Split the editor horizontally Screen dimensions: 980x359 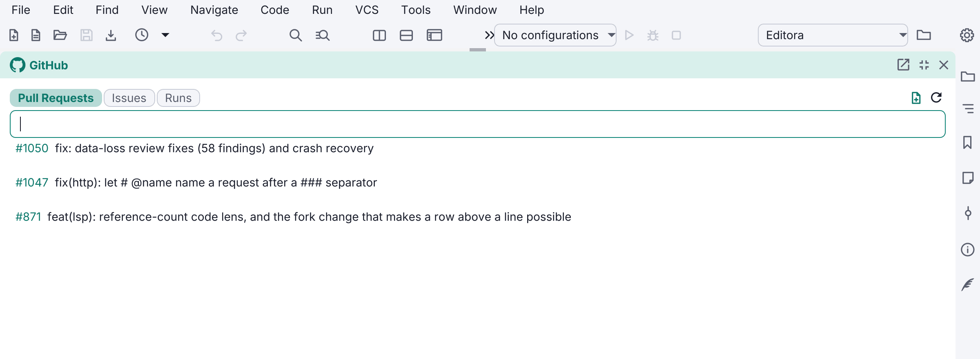(406, 35)
